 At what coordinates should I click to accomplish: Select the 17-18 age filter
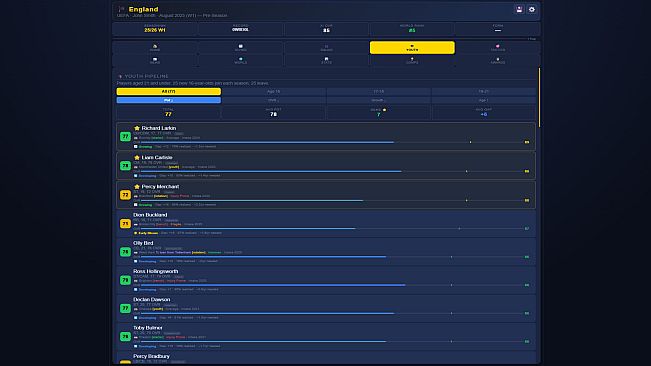[x=379, y=91]
